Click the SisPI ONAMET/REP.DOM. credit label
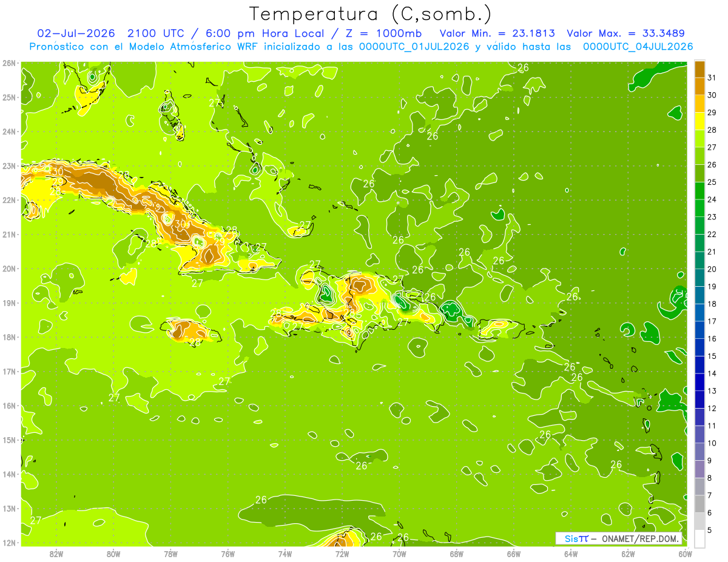The height and width of the screenshot is (562, 728). click(x=619, y=538)
